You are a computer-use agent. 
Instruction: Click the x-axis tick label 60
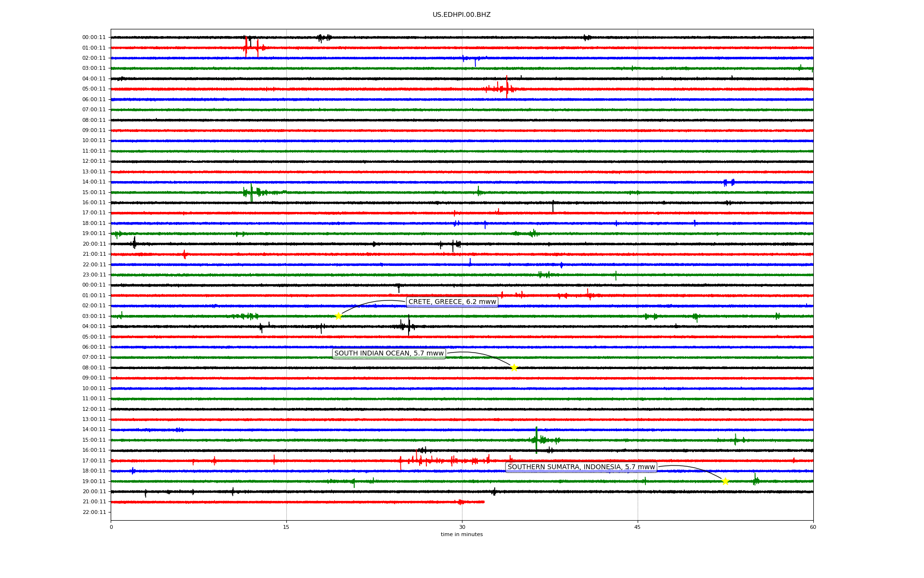[x=813, y=527]
